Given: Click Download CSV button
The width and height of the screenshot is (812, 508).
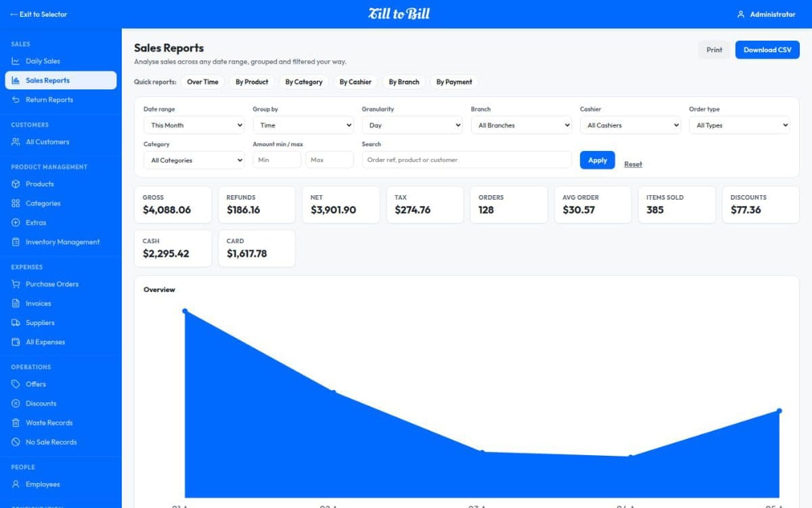Looking at the screenshot, I should pyautogui.click(x=767, y=49).
